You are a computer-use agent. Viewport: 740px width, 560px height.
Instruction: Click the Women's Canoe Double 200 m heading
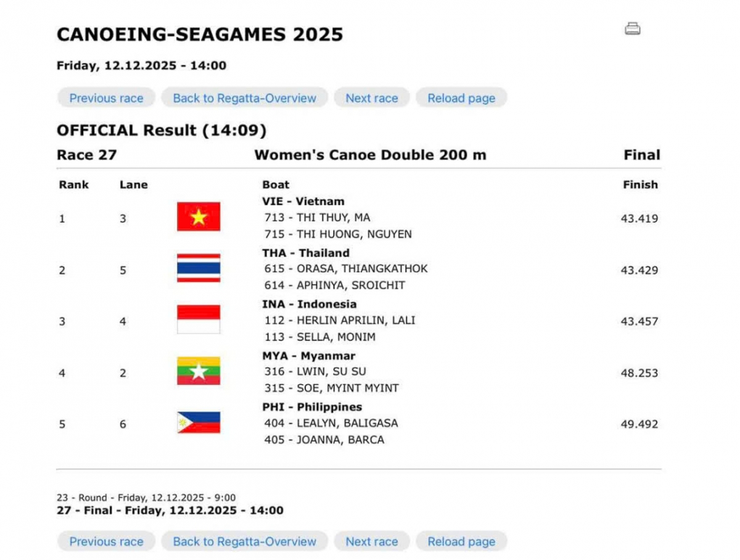pyautogui.click(x=370, y=155)
